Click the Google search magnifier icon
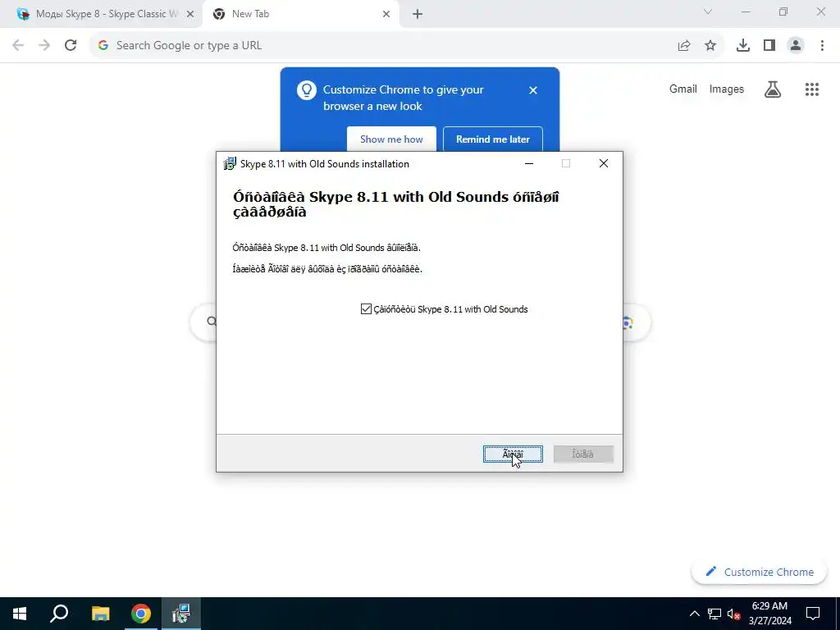Viewport: 840px width, 630px height. point(212,322)
